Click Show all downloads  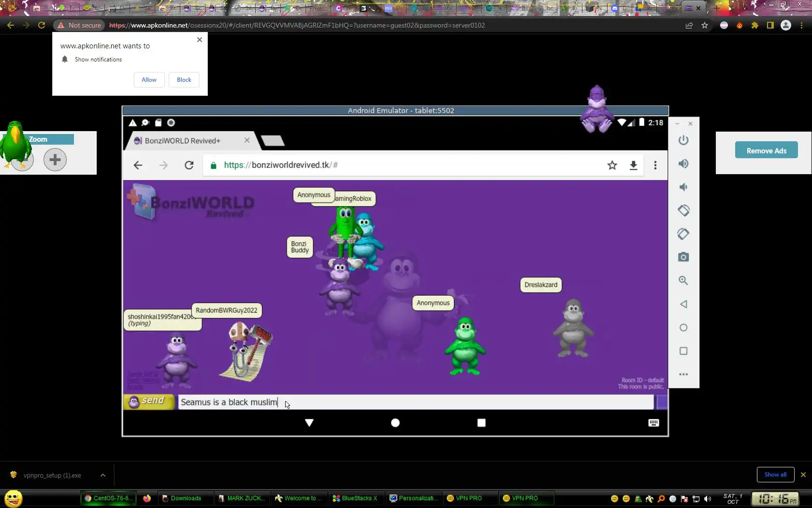click(775, 475)
